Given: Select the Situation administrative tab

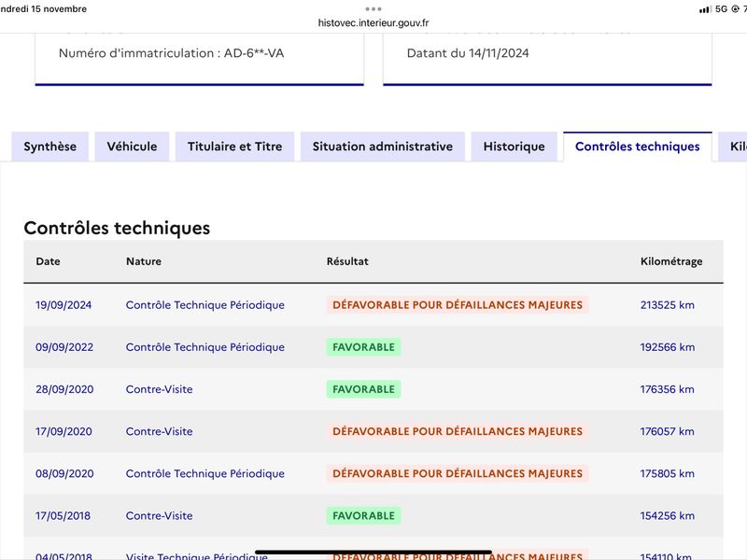Looking at the screenshot, I should (x=383, y=147).
